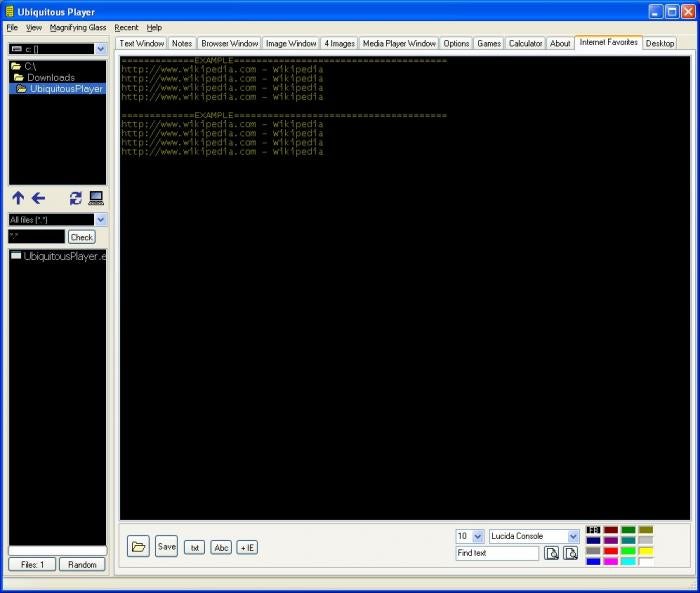Refresh the file list with the circular arrows icon

(x=76, y=198)
